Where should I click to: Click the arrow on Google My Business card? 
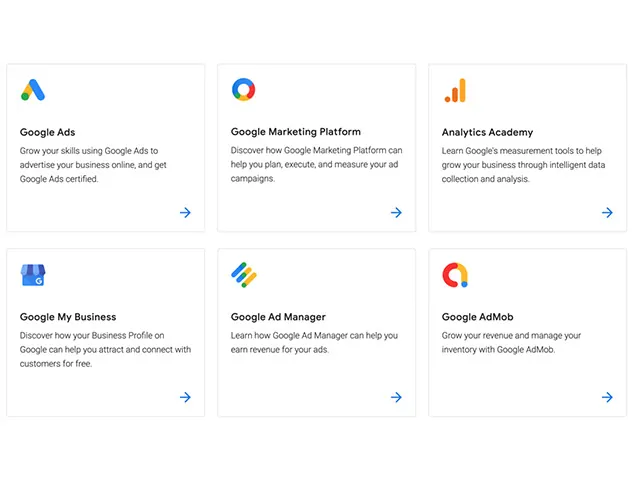[x=185, y=397]
